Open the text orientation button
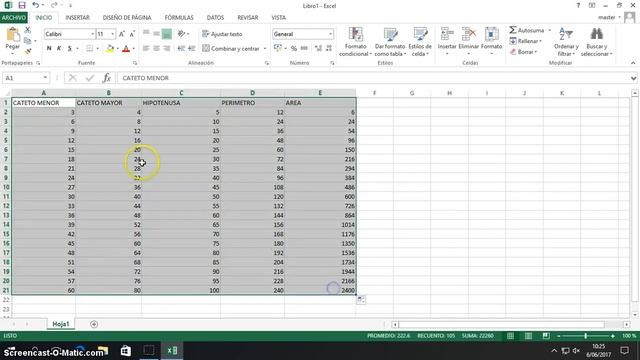Viewport: 640px width, 360px height. click(x=183, y=34)
